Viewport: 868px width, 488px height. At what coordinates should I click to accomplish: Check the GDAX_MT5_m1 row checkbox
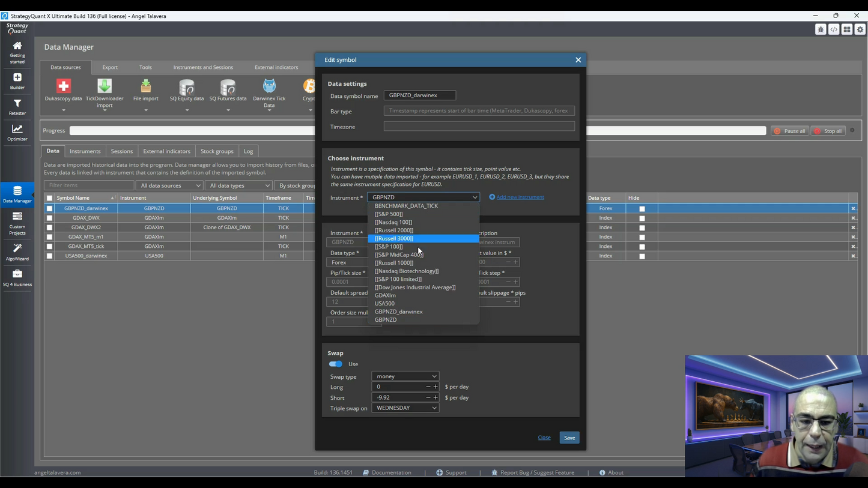(x=49, y=237)
